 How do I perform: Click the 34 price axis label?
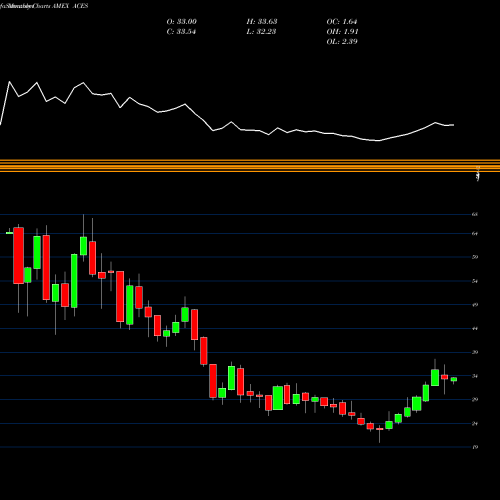tap(475, 376)
